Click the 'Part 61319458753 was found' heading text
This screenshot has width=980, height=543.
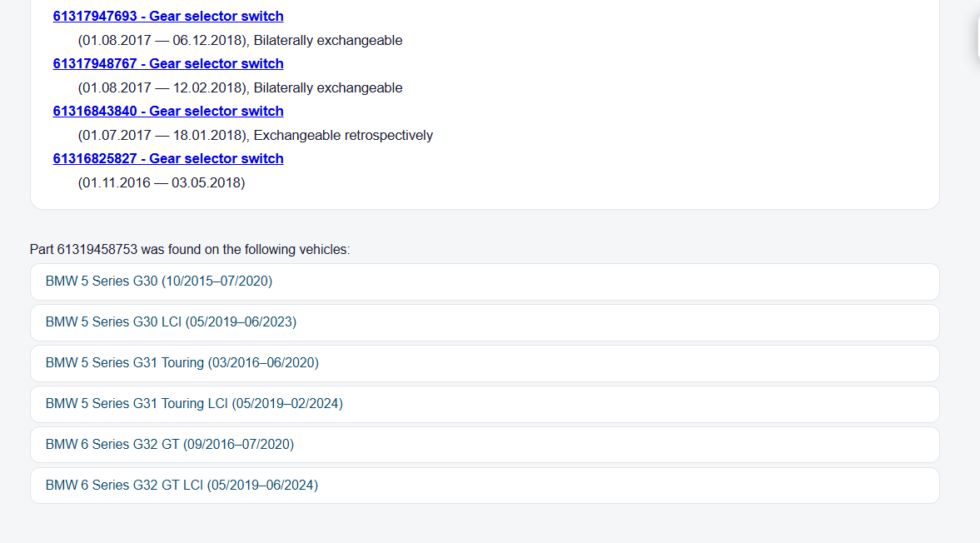190,249
